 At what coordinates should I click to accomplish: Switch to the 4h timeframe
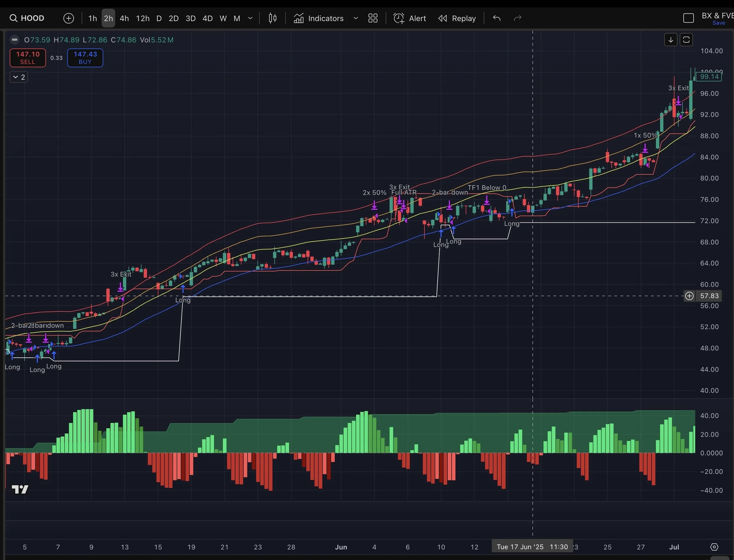(x=124, y=18)
